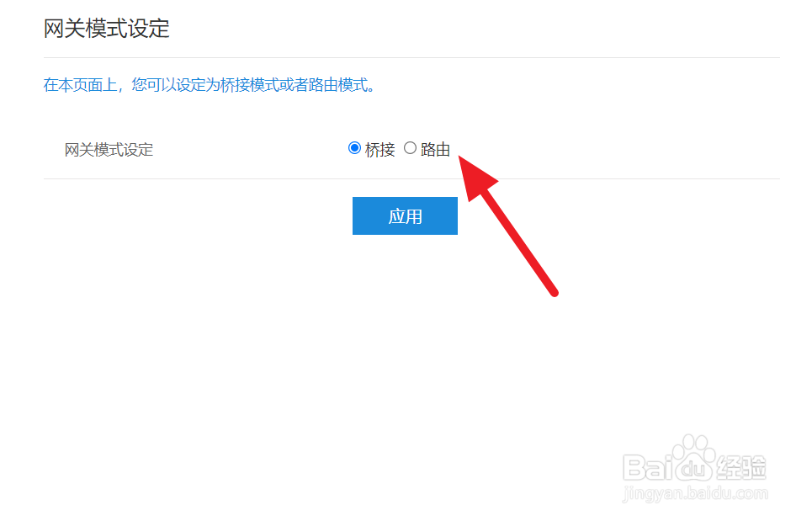Click the red arrow's tail end

(x=554, y=292)
